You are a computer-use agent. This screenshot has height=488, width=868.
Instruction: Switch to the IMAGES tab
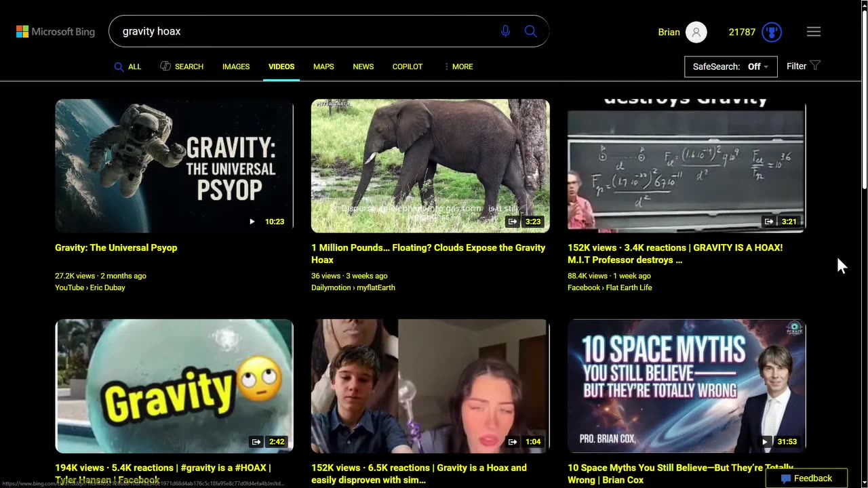coord(236,66)
